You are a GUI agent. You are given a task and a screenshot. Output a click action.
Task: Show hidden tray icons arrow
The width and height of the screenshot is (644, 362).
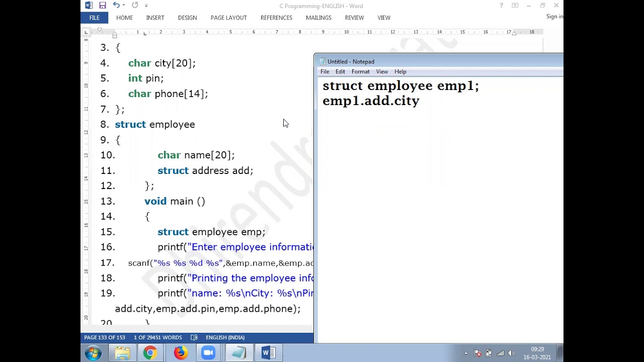point(466,353)
